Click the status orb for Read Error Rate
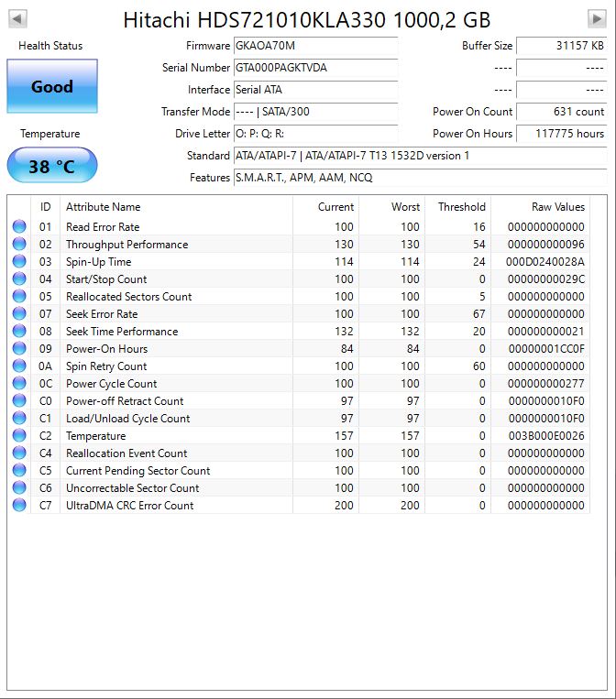 (19, 226)
